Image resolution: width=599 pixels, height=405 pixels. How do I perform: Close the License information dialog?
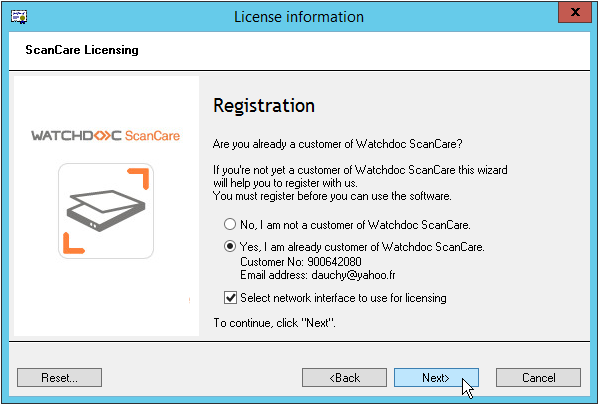(575, 12)
